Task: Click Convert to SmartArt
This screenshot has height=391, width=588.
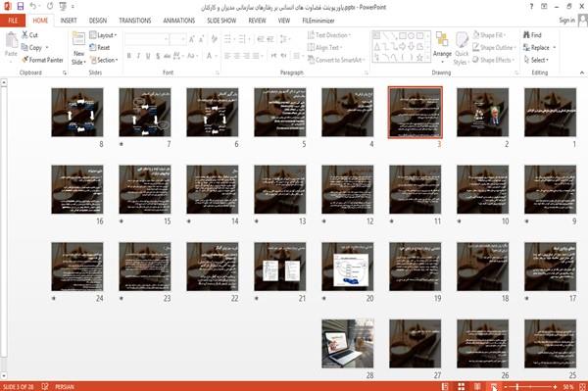Action: click(x=336, y=60)
